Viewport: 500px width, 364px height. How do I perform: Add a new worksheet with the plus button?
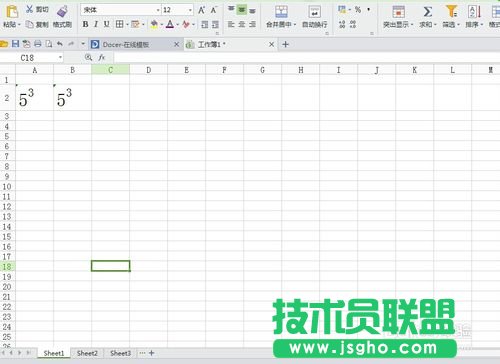(x=151, y=353)
